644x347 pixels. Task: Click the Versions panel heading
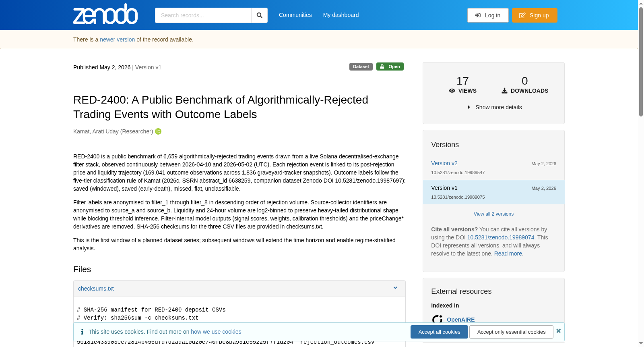click(x=445, y=145)
